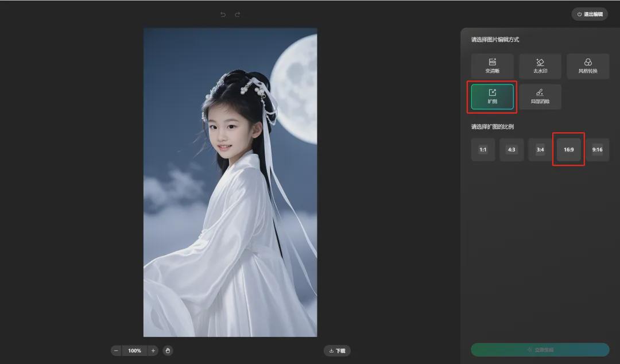Zoom out with the minus stepper
Screen dimensions: 620x364
[116, 350]
